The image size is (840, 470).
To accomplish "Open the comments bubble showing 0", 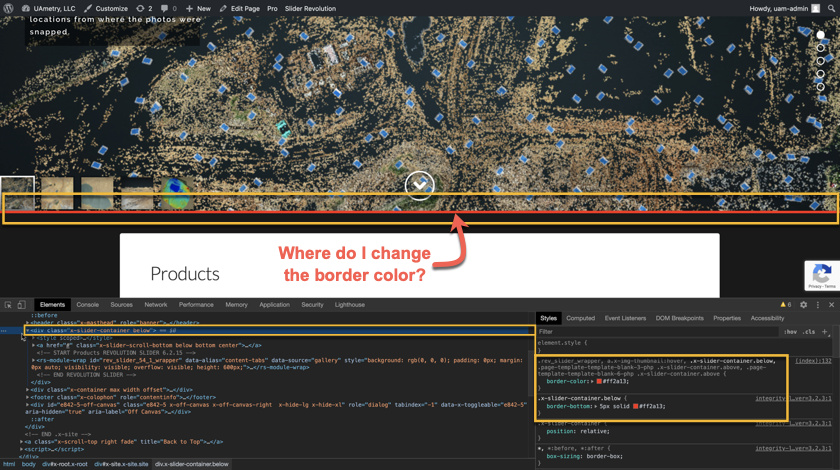I will pyautogui.click(x=169, y=9).
